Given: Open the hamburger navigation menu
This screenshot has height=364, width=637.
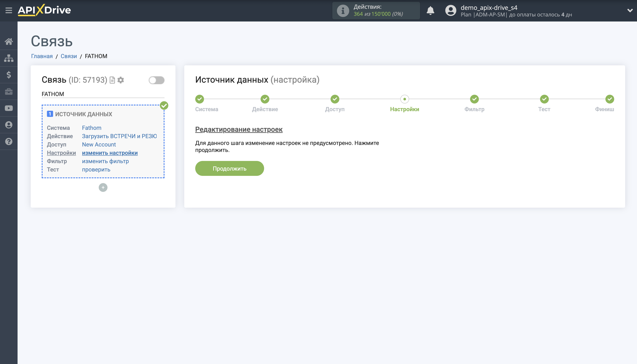Looking at the screenshot, I should coord(9,11).
